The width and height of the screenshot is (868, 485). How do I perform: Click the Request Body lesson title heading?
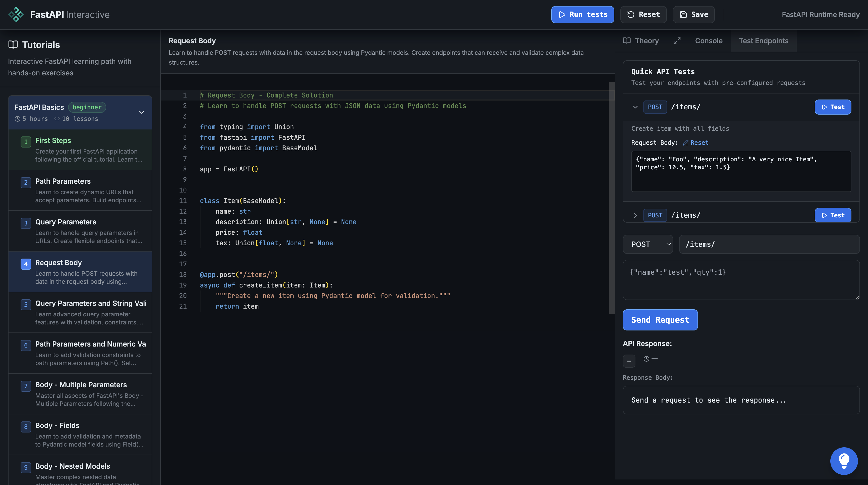click(x=192, y=40)
